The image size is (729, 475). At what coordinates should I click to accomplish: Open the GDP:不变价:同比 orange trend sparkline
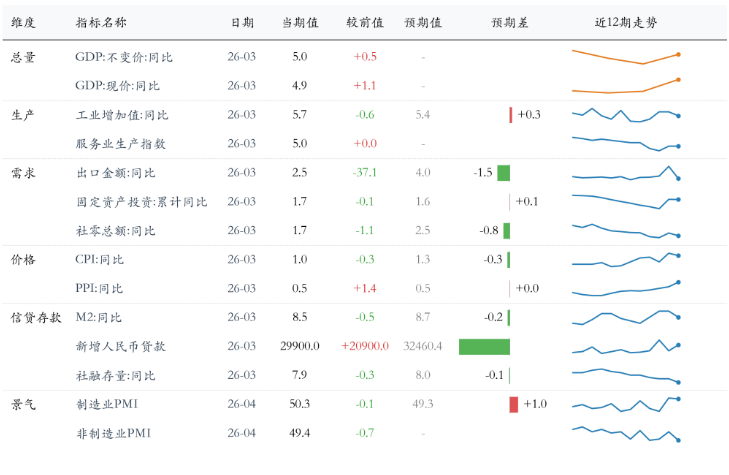coord(626,57)
